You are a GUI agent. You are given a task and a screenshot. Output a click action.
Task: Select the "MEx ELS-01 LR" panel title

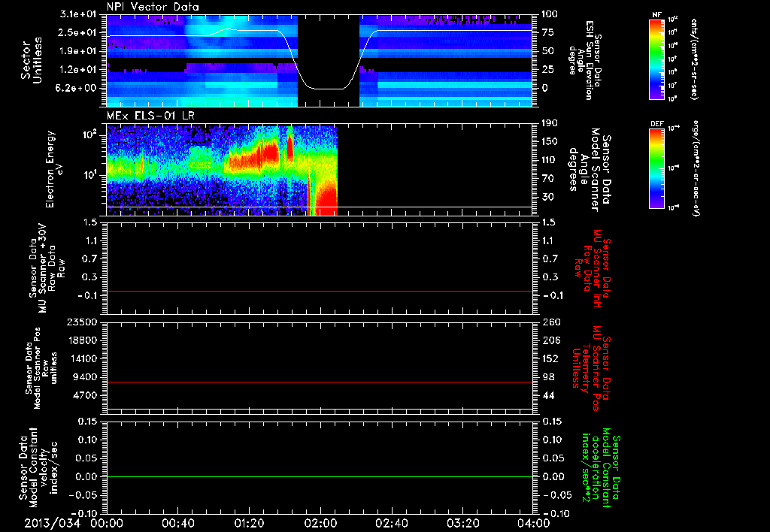click(150, 116)
